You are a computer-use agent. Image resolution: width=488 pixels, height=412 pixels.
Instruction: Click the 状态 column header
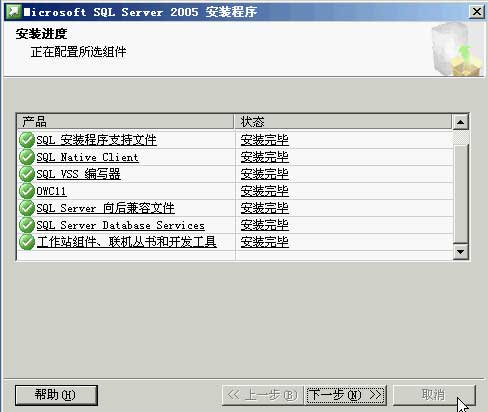coord(343,121)
